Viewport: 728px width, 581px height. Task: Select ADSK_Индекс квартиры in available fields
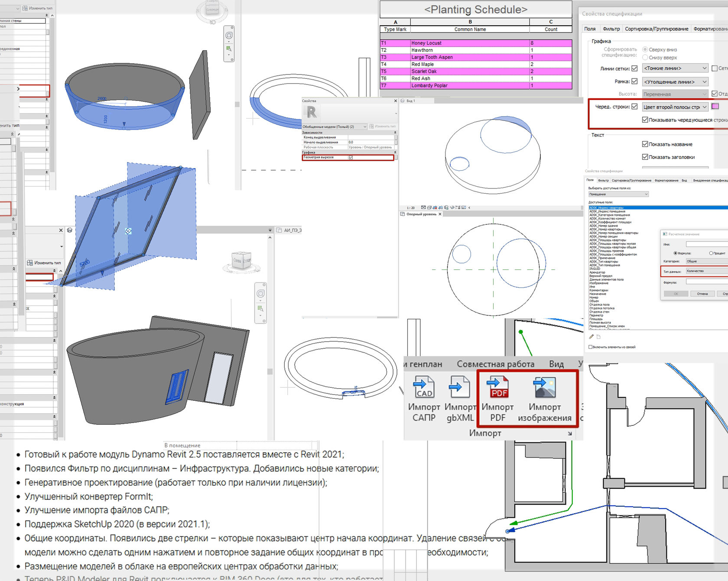(x=658, y=208)
